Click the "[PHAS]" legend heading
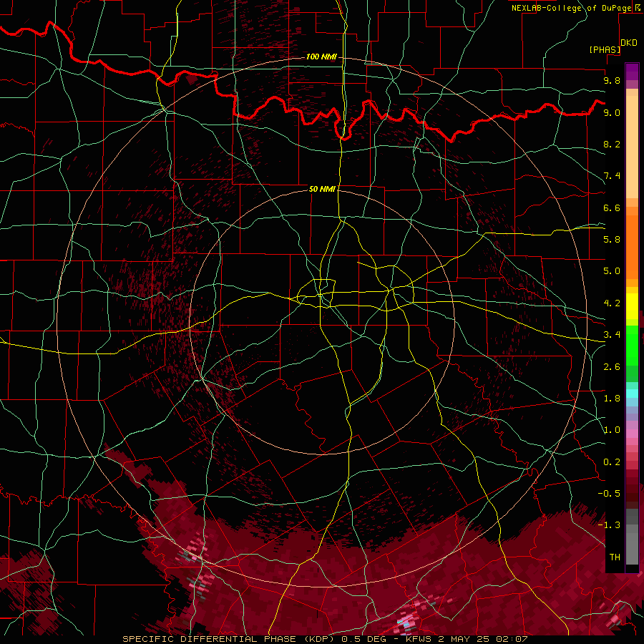Screen dimensions: 644x644 605,49
